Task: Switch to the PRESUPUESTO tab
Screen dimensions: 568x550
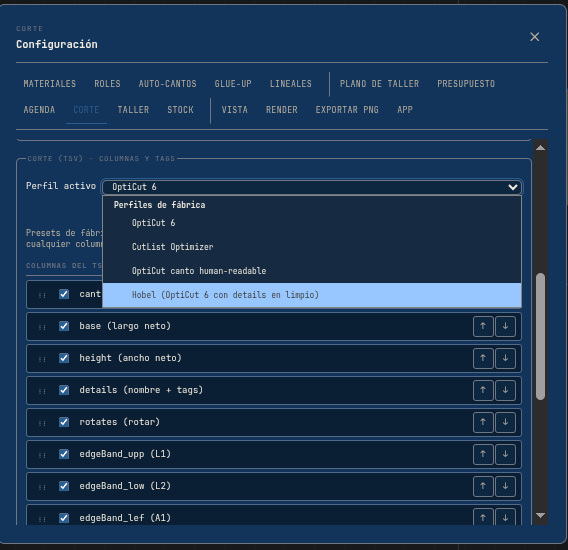Action: [466, 84]
